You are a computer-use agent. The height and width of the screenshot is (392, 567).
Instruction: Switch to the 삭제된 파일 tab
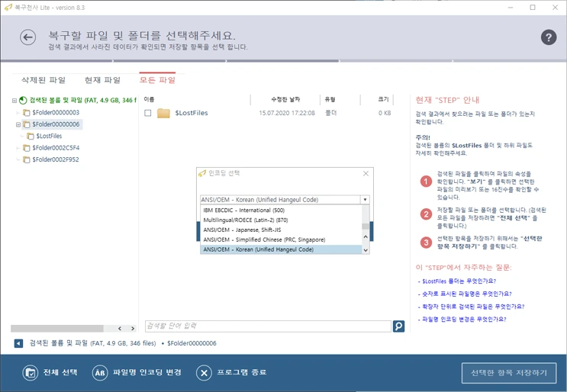[43, 80]
